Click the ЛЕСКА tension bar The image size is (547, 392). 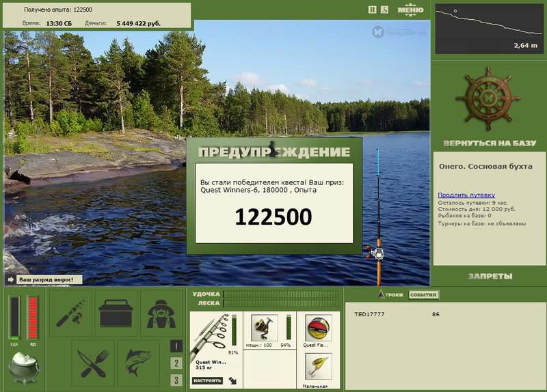pyautogui.click(x=281, y=303)
